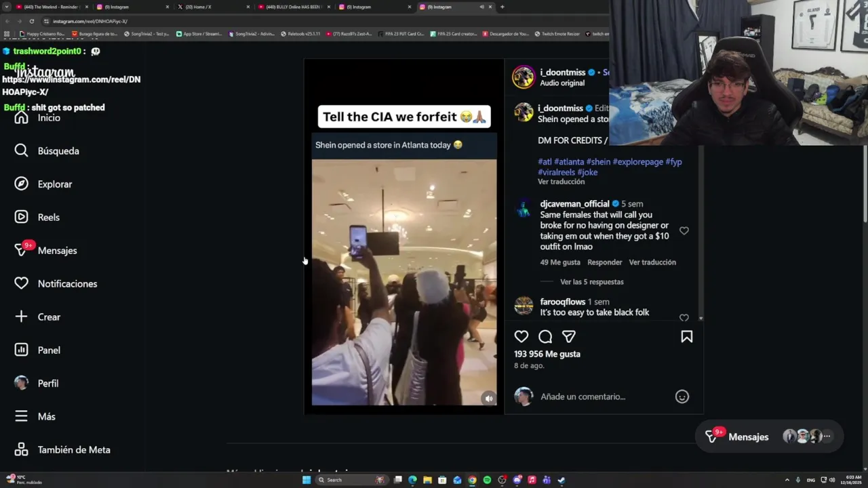Mute the active Instagram tab audio

(482, 7)
